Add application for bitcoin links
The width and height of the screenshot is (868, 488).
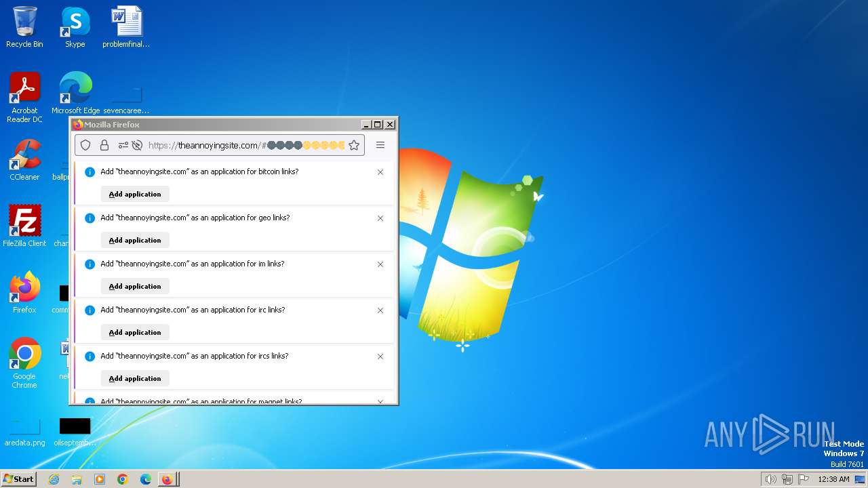(x=135, y=194)
